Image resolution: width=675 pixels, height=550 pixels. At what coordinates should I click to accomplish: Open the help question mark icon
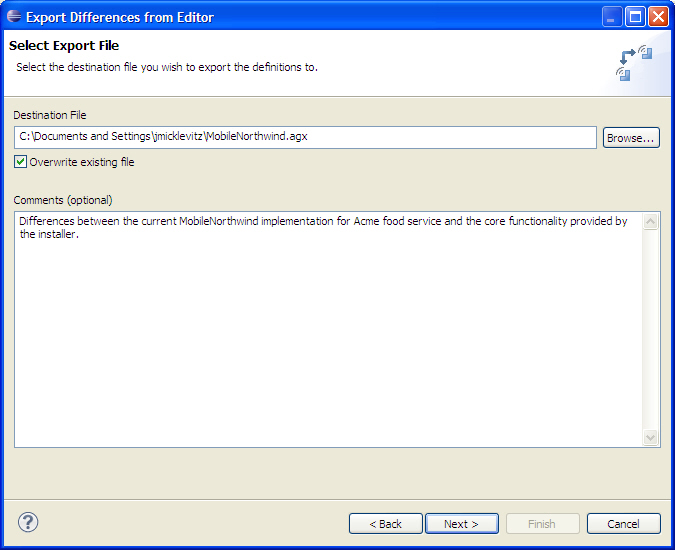pyautogui.click(x=28, y=522)
